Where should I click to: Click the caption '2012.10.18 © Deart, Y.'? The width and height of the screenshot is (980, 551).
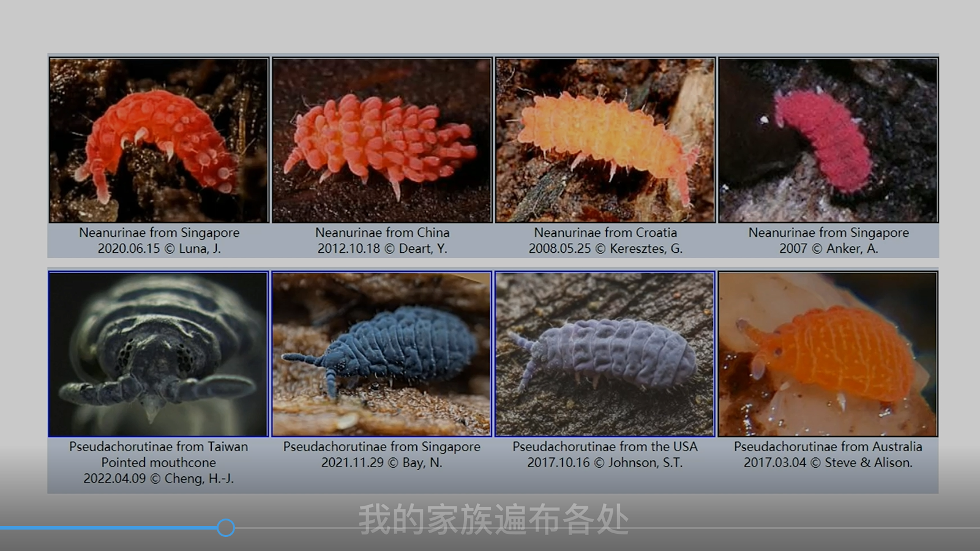[382, 249]
